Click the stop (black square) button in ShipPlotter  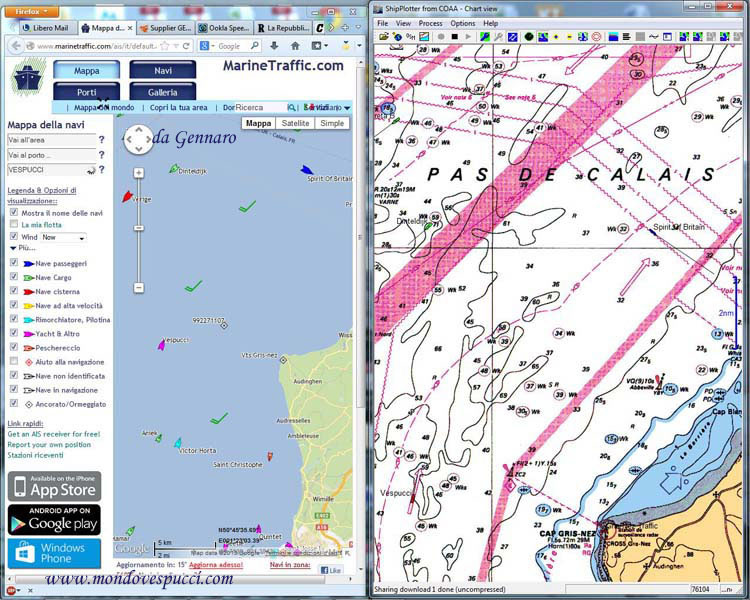tap(454, 36)
